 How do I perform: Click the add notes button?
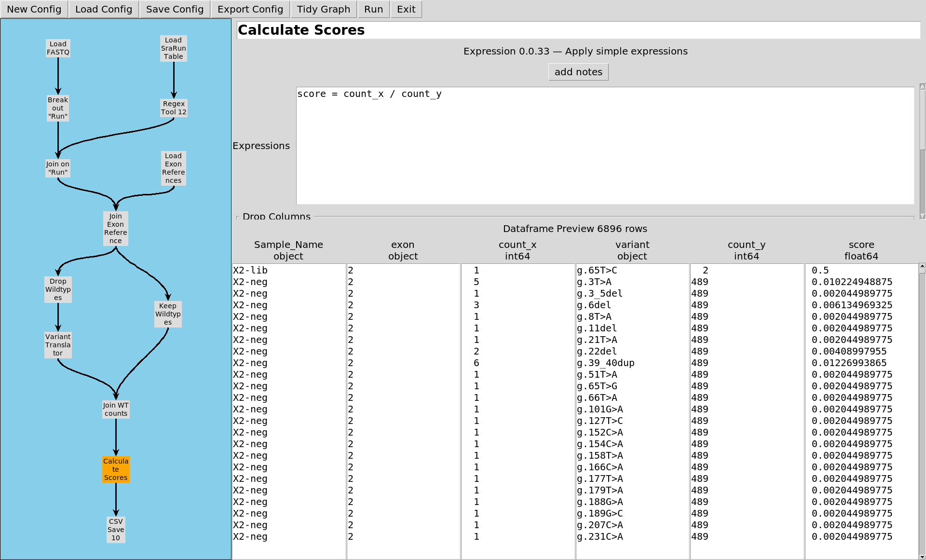pos(578,72)
